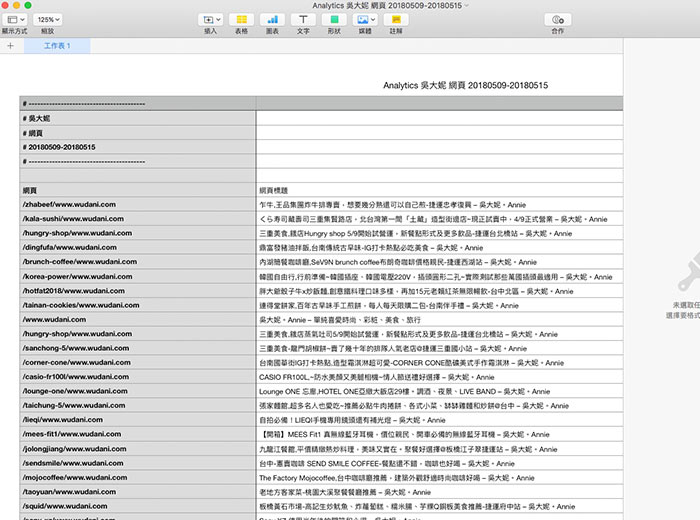Select cell /dingfufa/www.wudani.com

pos(138,247)
